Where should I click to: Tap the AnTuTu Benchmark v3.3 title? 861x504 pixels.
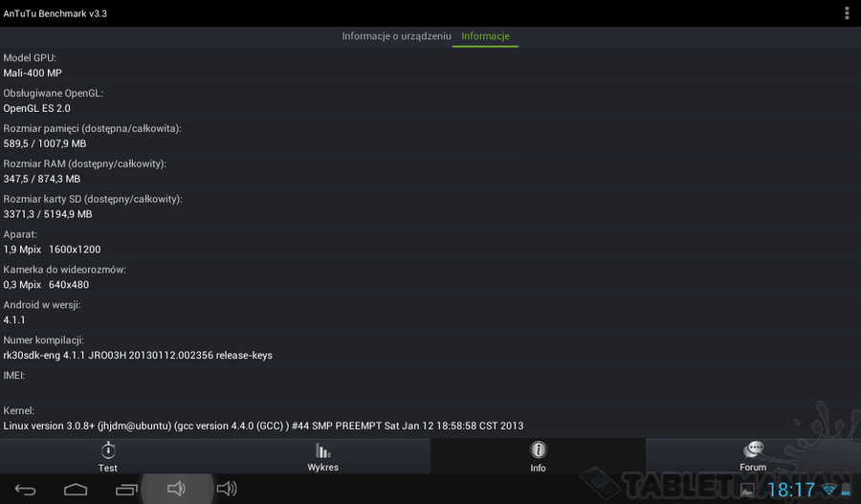55,13
